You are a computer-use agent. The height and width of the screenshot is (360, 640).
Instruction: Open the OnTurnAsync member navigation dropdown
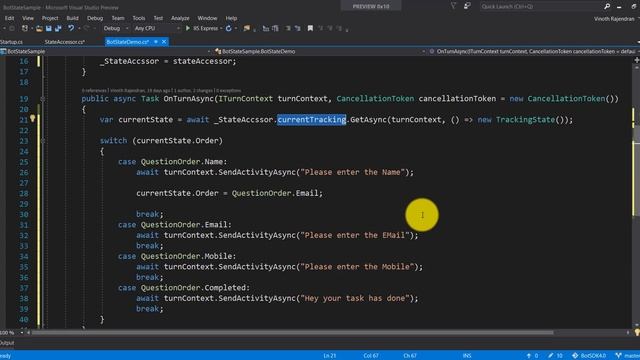click(x=533, y=51)
